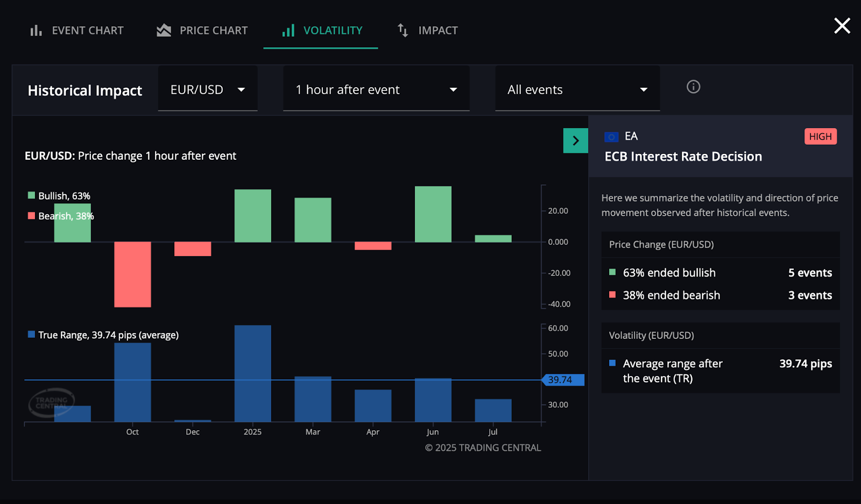
Task: Open the EUR/USD currency pair dropdown
Action: tap(208, 90)
